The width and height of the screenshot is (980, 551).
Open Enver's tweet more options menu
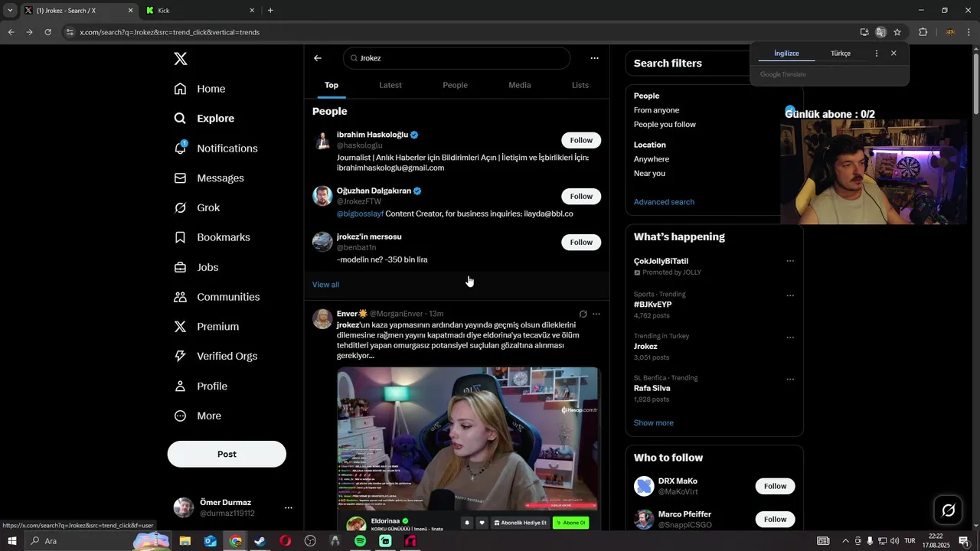point(596,314)
